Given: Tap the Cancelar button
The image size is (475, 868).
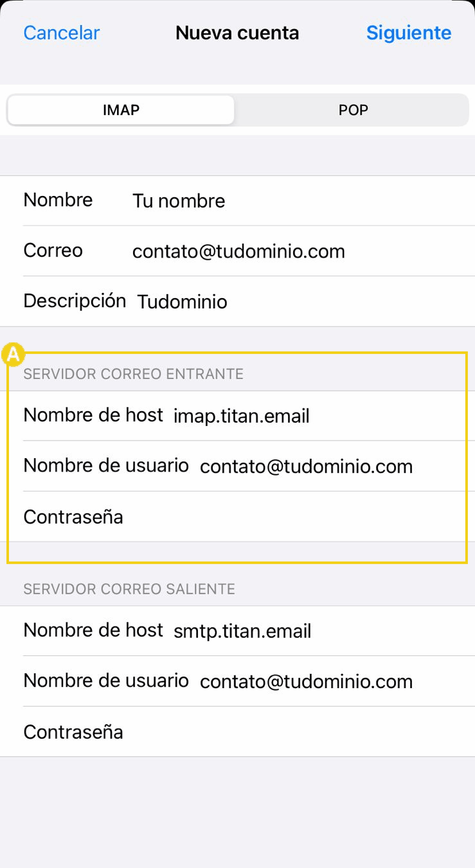Looking at the screenshot, I should [x=62, y=33].
